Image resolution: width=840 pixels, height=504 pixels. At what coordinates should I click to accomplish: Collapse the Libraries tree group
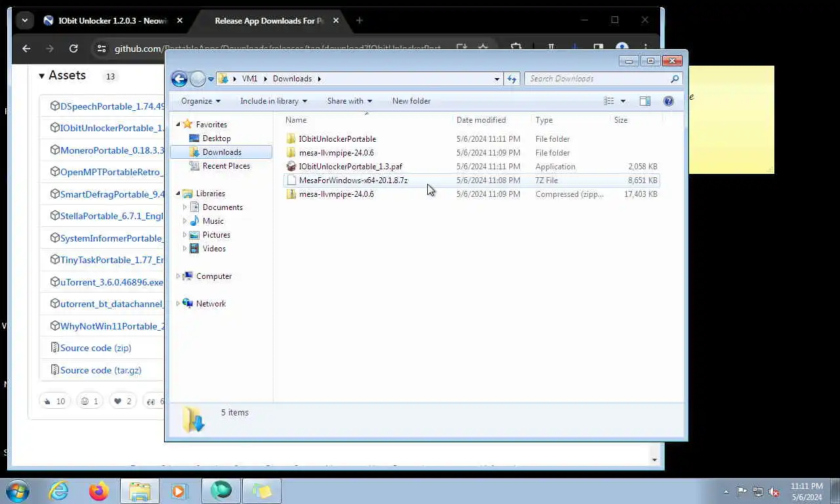178,194
